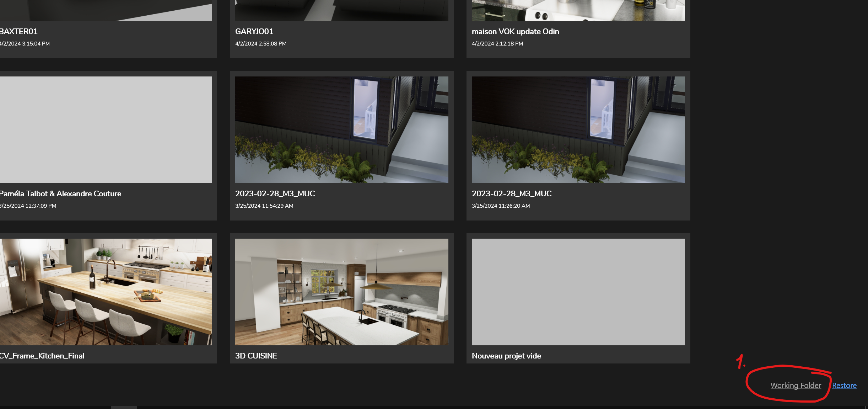This screenshot has height=409, width=868.
Task: Click the horizontal scrollbar thumb at bottom
Action: pyautogui.click(x=124, y=407)
